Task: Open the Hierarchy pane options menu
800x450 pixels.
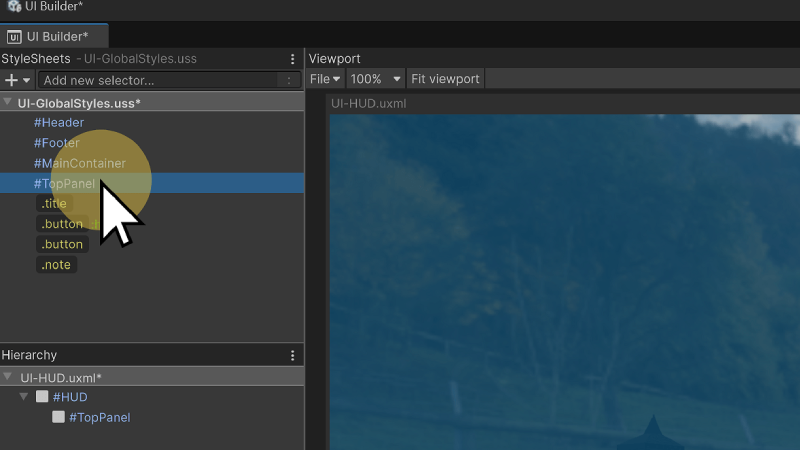Action: coord(292,355)
